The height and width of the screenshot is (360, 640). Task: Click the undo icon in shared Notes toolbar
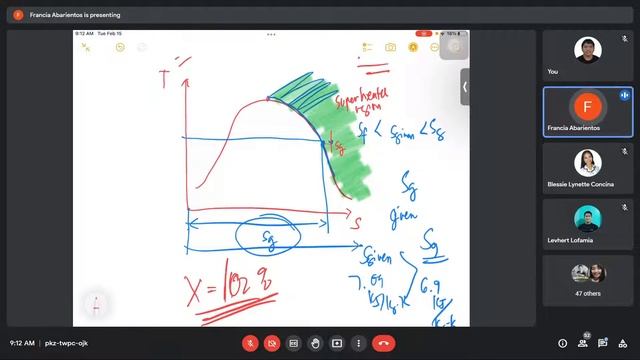point(120,48)
